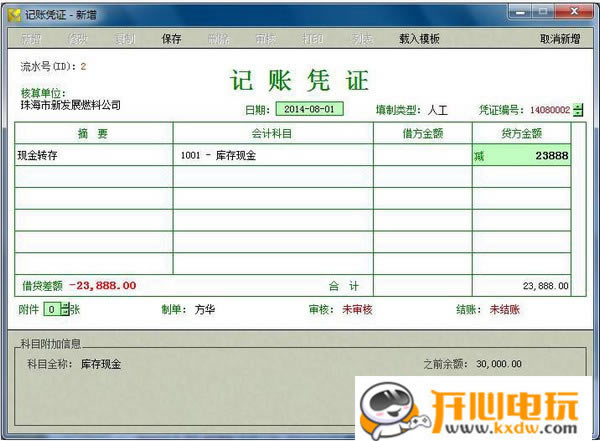The width and height of the screenshot is (600, 441).
Task: Click the greyed-out 删除 toolbar item
Action: click(217, 39)
